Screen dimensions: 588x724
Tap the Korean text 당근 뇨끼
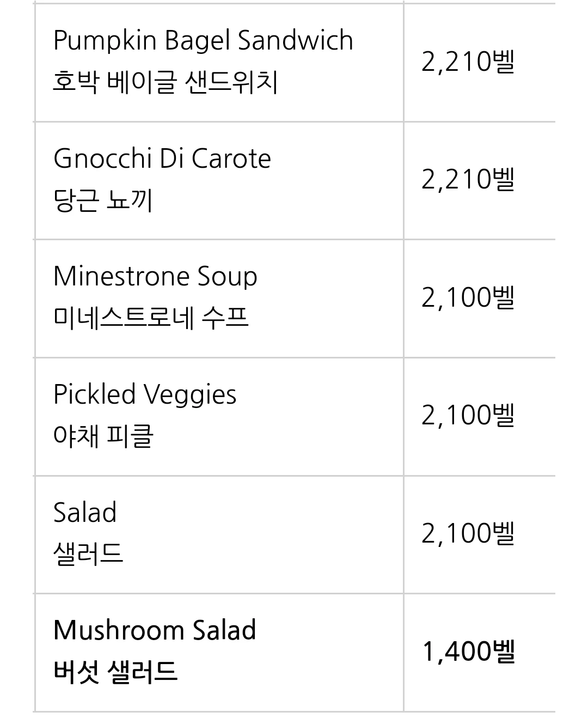[103, 200]
